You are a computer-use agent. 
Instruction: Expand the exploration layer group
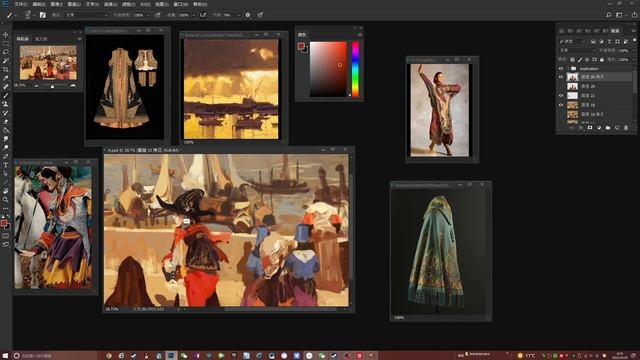coord(568,69)
